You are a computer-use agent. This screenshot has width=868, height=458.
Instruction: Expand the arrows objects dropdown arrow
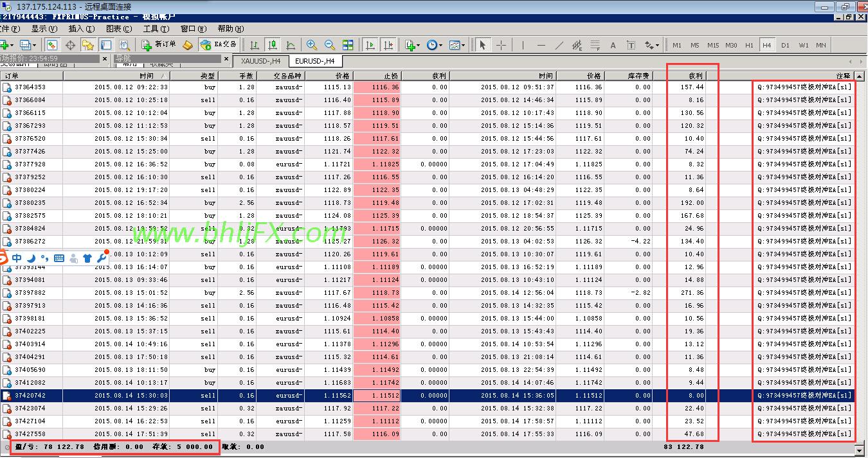(656, 45)
